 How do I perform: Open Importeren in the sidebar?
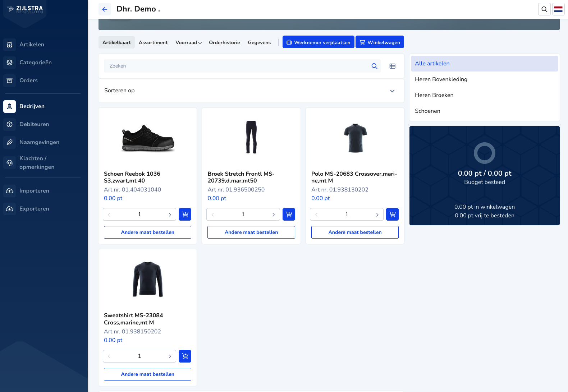(x=34, y=191)
